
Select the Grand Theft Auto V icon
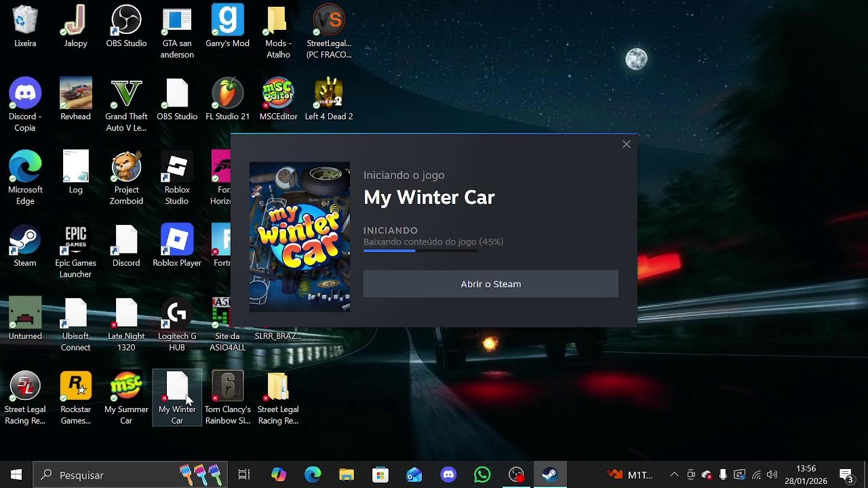click(x=126, y=105)
